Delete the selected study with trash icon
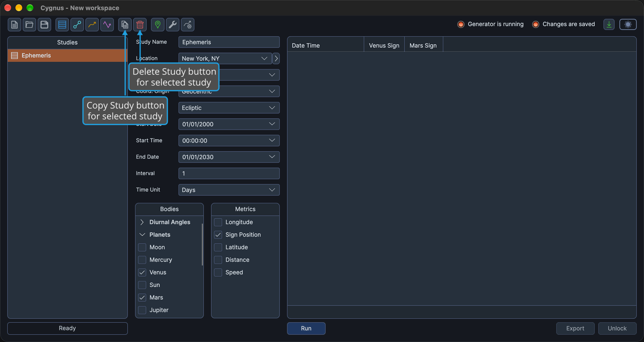 point(140,25)
